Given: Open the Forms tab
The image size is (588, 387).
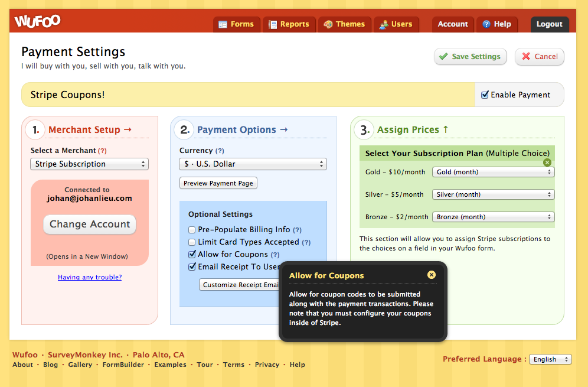Looking at the screenshot, I should tap(237, 24).
